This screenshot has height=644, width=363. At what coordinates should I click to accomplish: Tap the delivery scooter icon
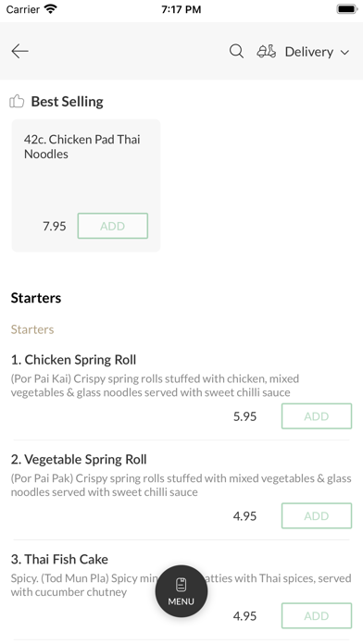click(x=267, y=51)
